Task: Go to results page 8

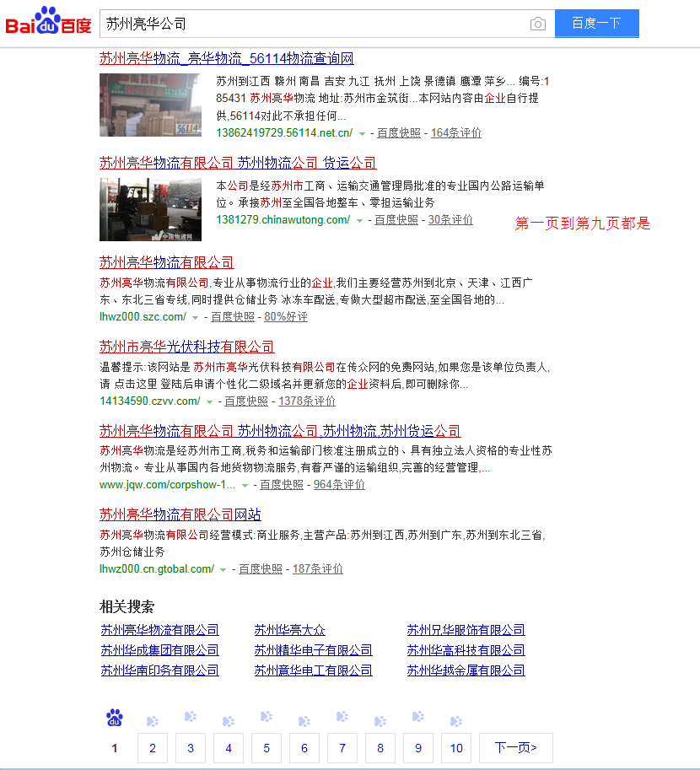Action: pos(380,748)
